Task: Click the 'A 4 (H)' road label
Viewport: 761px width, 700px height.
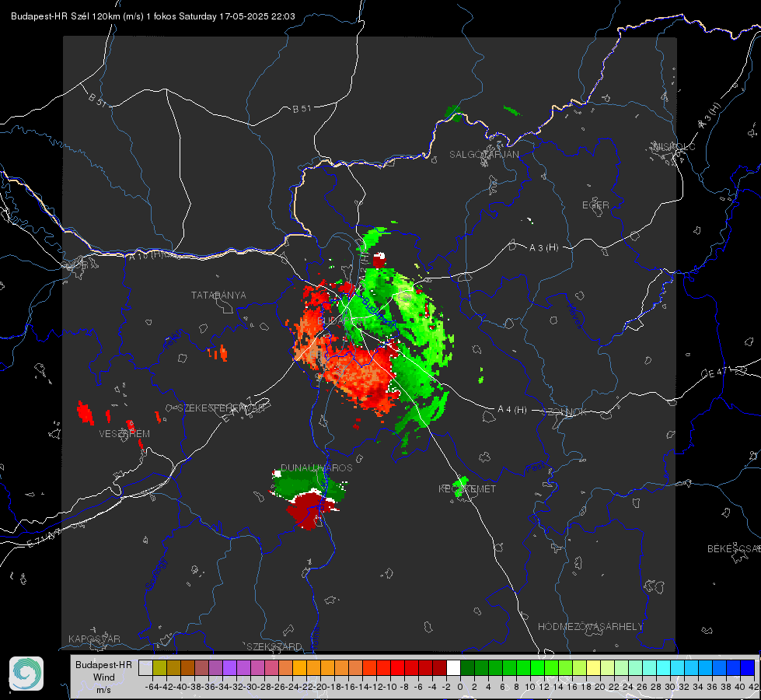Action: [x=512, y=410]
